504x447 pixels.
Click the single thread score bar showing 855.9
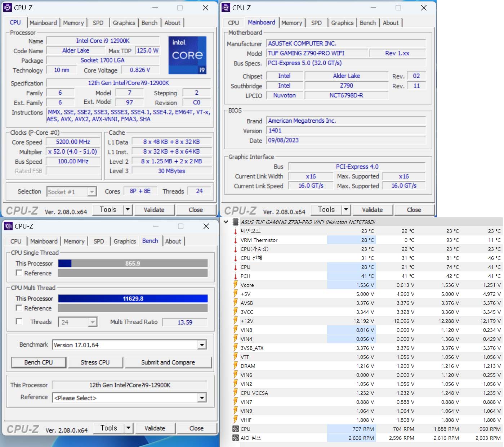[x=133, y=263]
